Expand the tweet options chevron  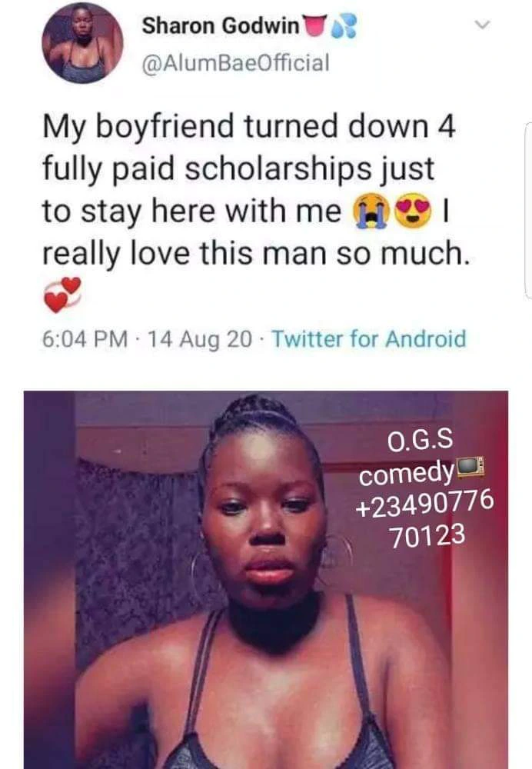pyautogui.click(x=483, y=25)
